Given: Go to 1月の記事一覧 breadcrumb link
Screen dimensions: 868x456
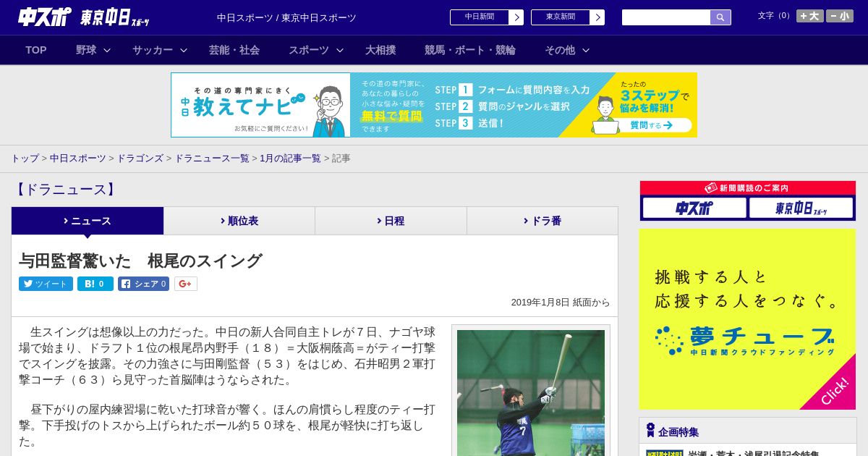Looking at the screenshot, I should tap(291, 159).
